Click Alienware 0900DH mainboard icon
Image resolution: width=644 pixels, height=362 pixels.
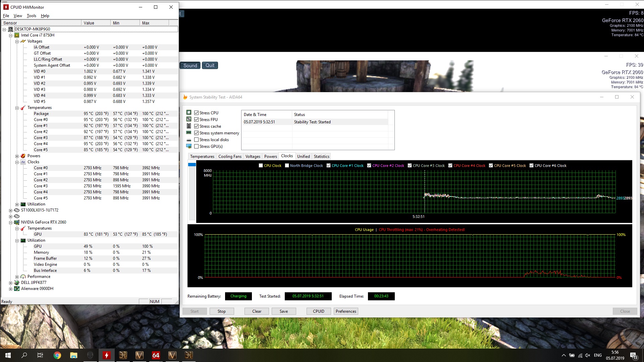click(17, 289)
